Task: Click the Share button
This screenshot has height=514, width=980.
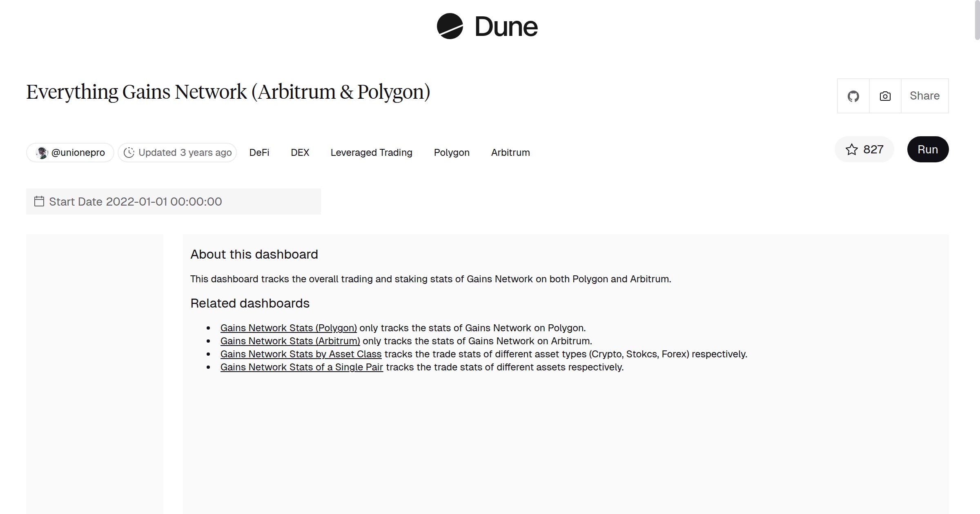Action: click(x=924, y=96)
